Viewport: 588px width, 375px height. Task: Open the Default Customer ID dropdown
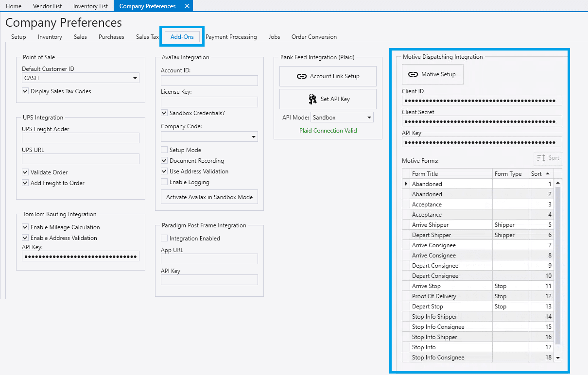135,78
